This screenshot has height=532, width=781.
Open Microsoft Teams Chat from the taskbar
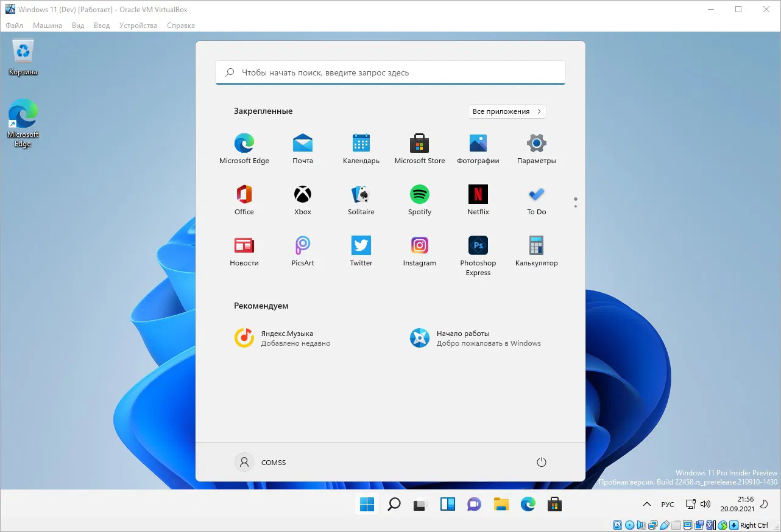[x=474, y=504]
